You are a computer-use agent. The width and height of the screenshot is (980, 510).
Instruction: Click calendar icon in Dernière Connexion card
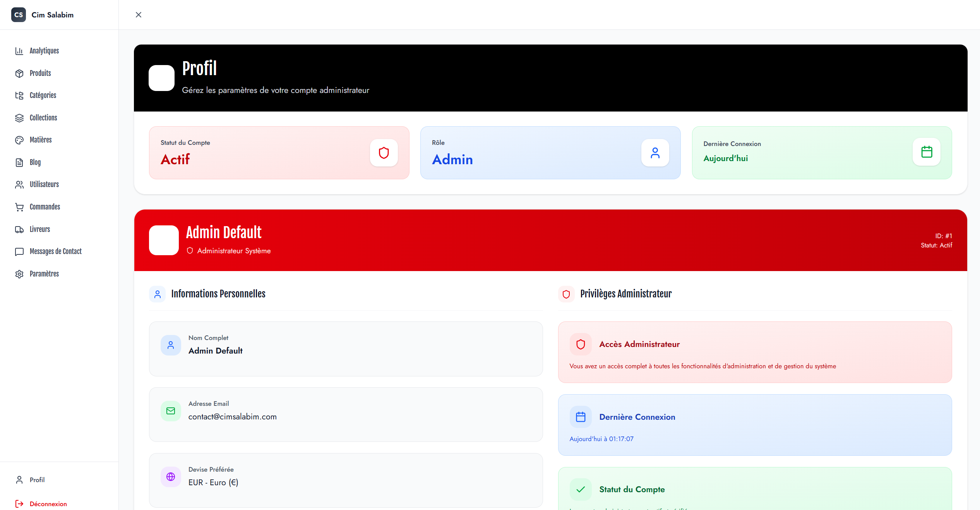pos(927,152)
